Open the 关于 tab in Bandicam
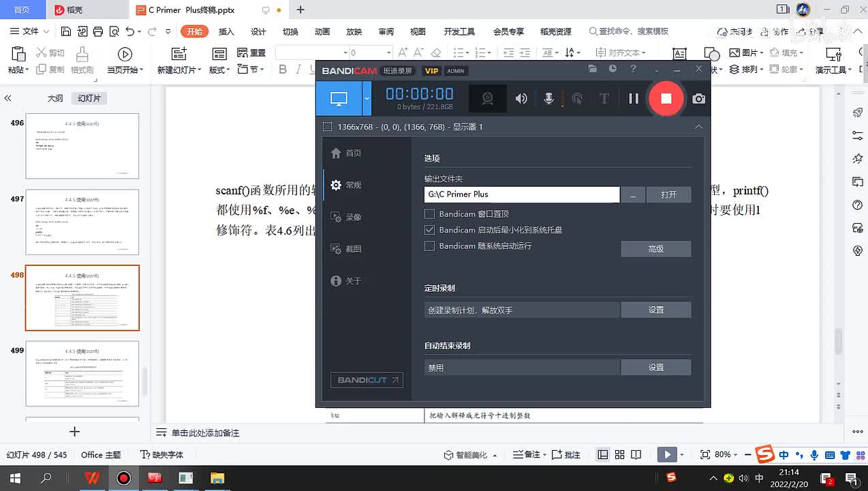Viewport: 868px width, 491px height. click(x=346, y=281)
